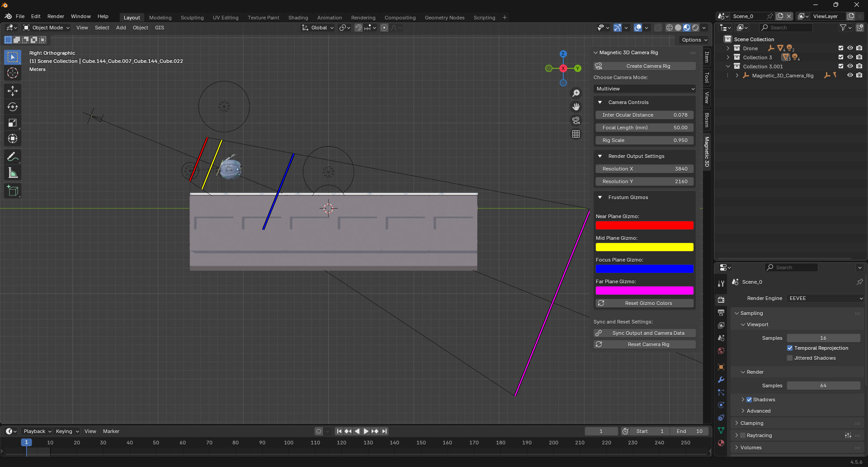Select wireframe viewport shading mode

[x=670, y=28]
